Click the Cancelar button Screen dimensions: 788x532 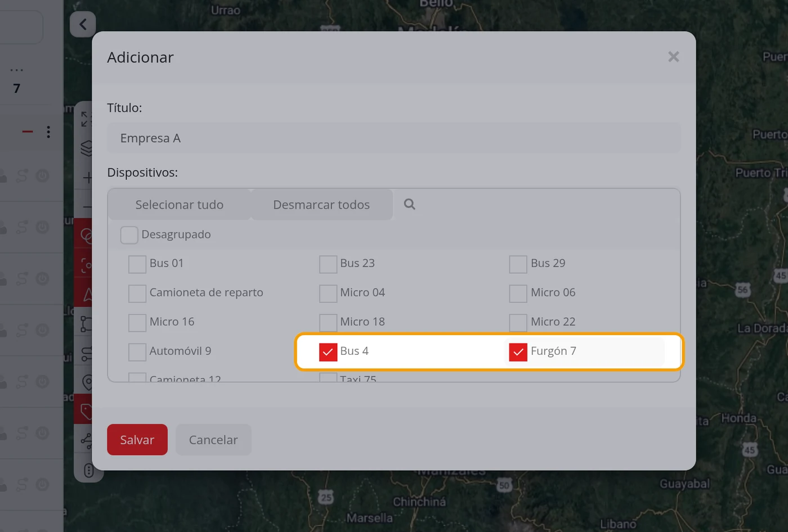tap(213, 440)
